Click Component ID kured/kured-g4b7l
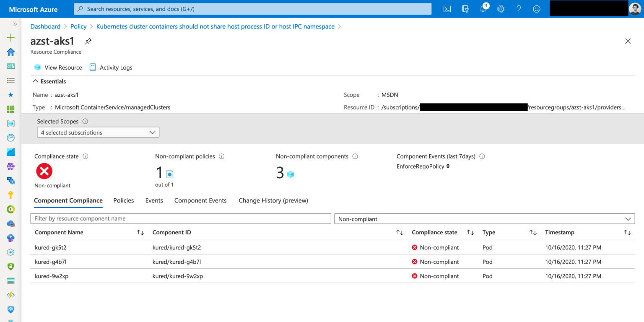This screenshot has height=322, width=644. point(177,262)
